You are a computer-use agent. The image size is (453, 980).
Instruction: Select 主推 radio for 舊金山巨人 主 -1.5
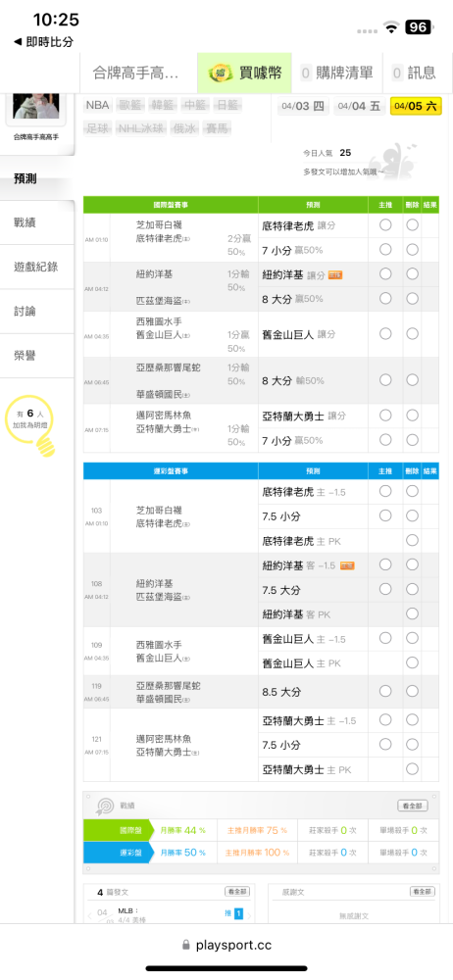coord(385,638)
